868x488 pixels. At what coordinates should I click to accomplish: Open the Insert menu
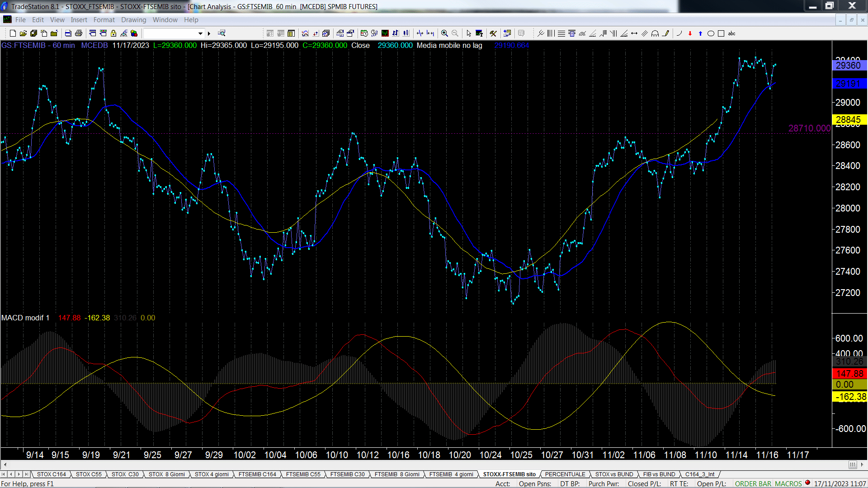click(79, 20)
